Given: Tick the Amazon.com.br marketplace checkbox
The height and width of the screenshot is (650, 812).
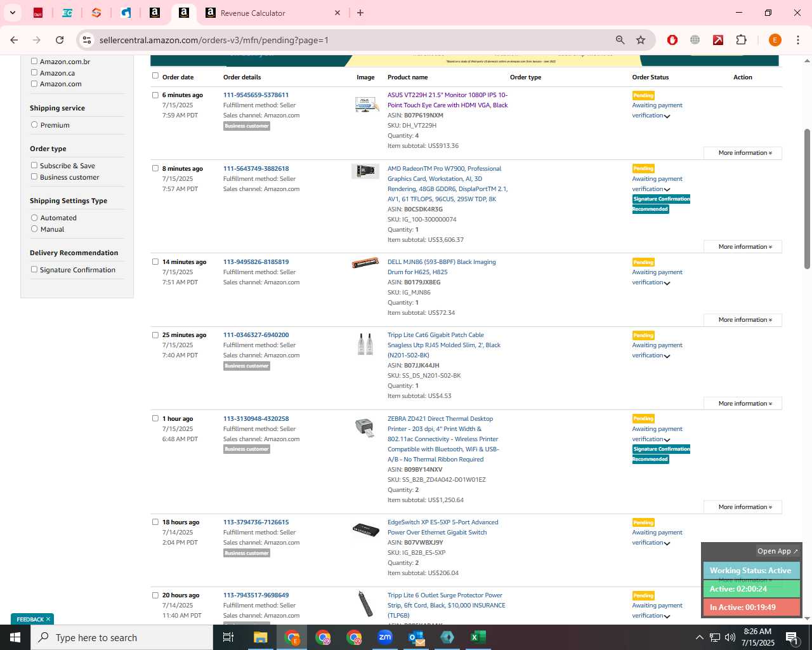Looking at the screenshot, I should pos(34,61).
